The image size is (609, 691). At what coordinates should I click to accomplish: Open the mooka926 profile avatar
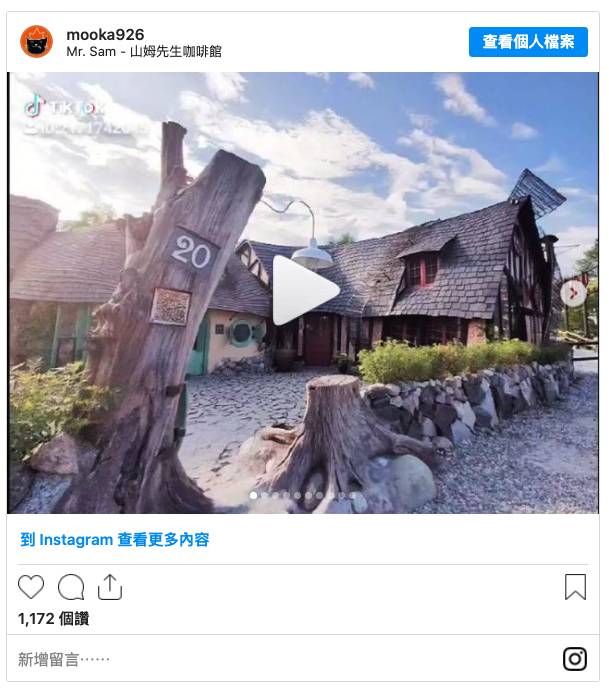(x=37, y=42)
